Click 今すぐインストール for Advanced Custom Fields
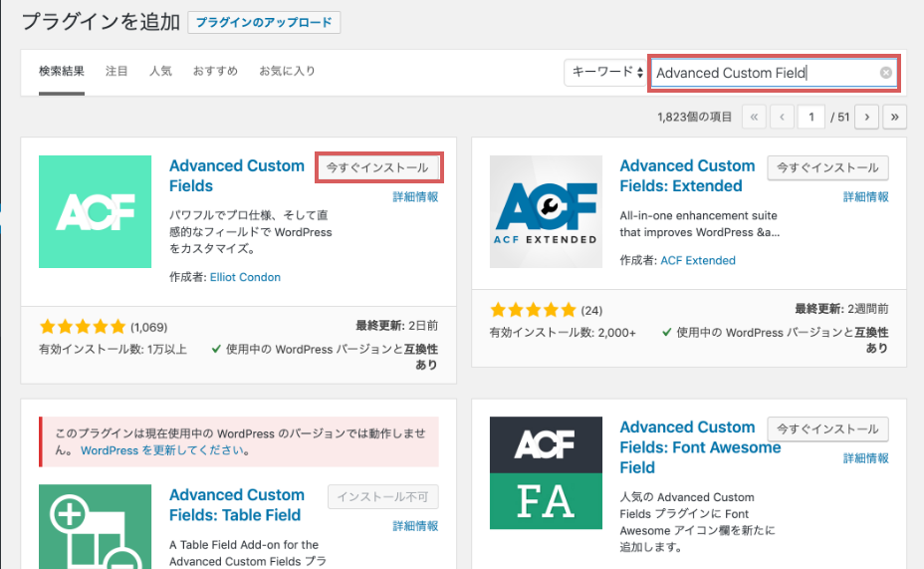 click(x=377, y=168)
